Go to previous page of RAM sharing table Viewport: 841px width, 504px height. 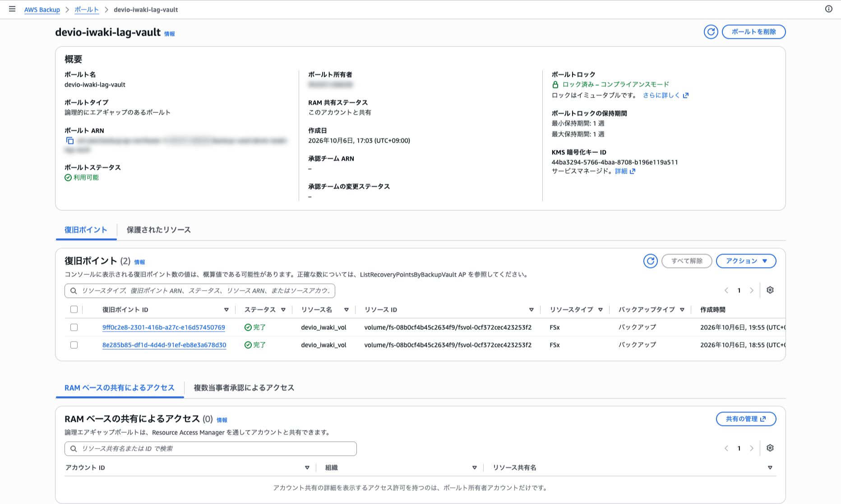pyautogui.click(x=726, y=449)
